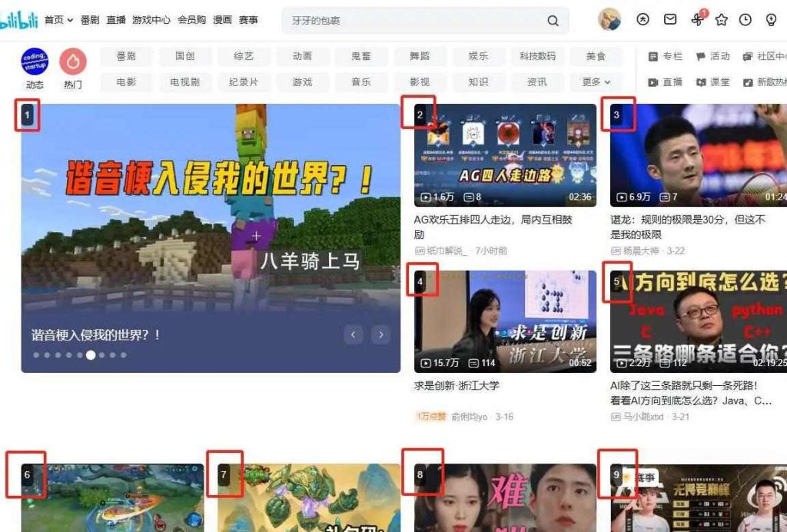Open carousel title 谐音梗入侵我的世界?!
The image size is (787, 532).
coord(96,334)
